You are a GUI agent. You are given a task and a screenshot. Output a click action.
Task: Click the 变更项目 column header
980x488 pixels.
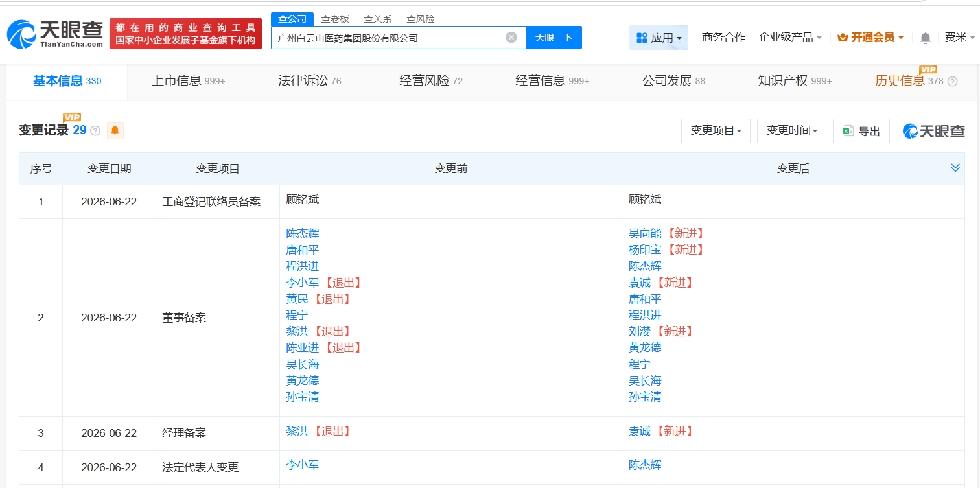[218, 168]
